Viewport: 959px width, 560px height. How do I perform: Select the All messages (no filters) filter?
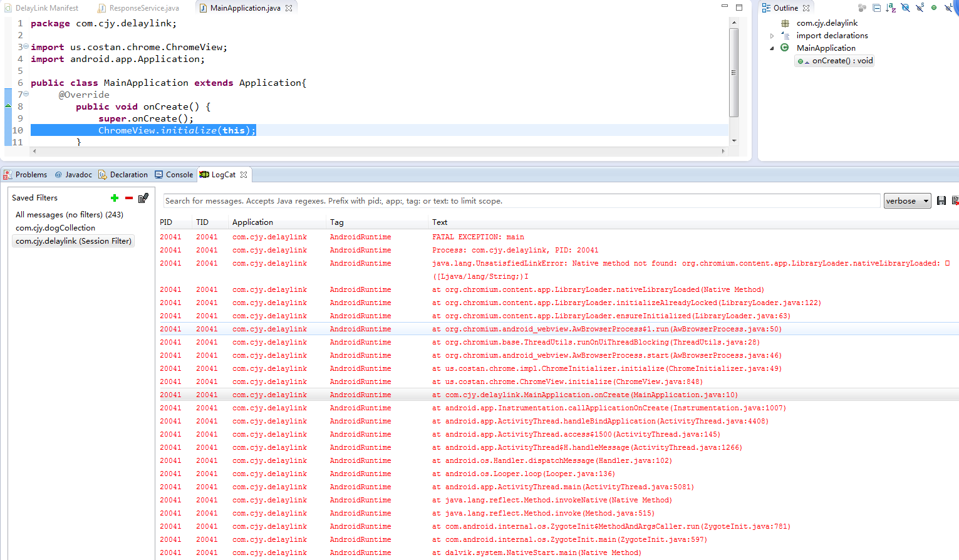tap(70, 214)
